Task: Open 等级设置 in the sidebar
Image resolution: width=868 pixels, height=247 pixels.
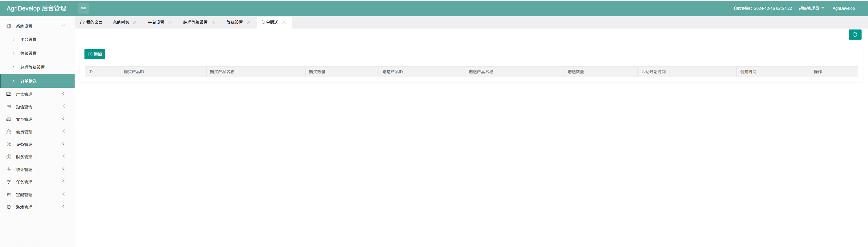Action: (x=37, y=54)
